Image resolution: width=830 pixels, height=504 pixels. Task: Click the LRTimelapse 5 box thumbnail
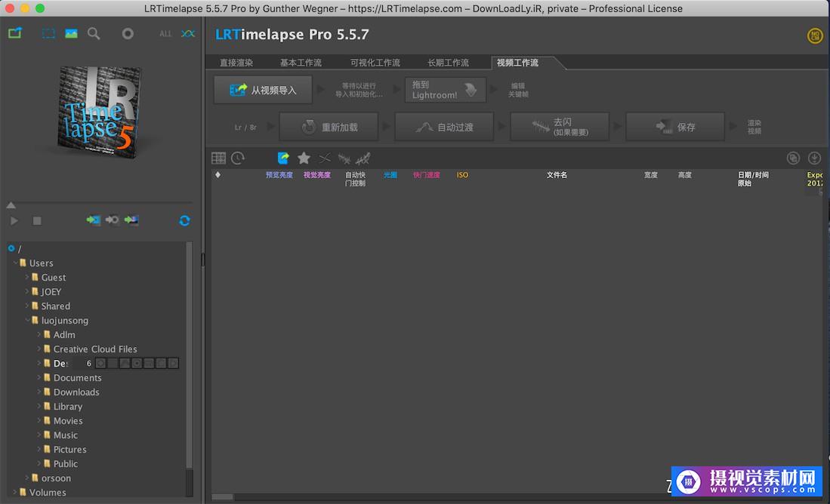pos(100,112)
